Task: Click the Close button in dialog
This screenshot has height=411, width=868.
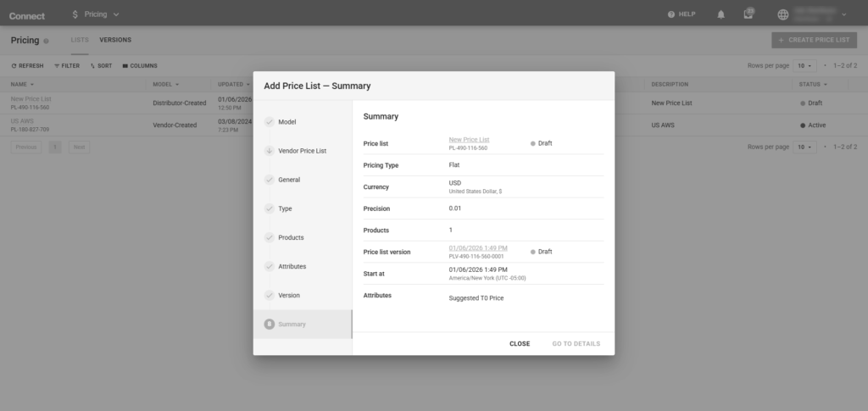Action: [x=520, y=343]
